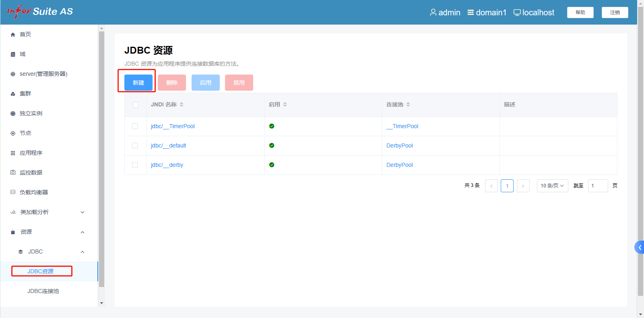Check the box for jdbc/__TimerPool row

pyautogui.click(x=135, y=126)
